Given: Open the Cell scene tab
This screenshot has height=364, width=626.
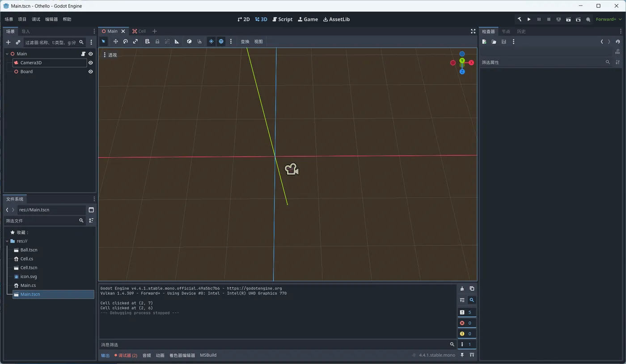Looking at the screenshot, I should [139, 31].
